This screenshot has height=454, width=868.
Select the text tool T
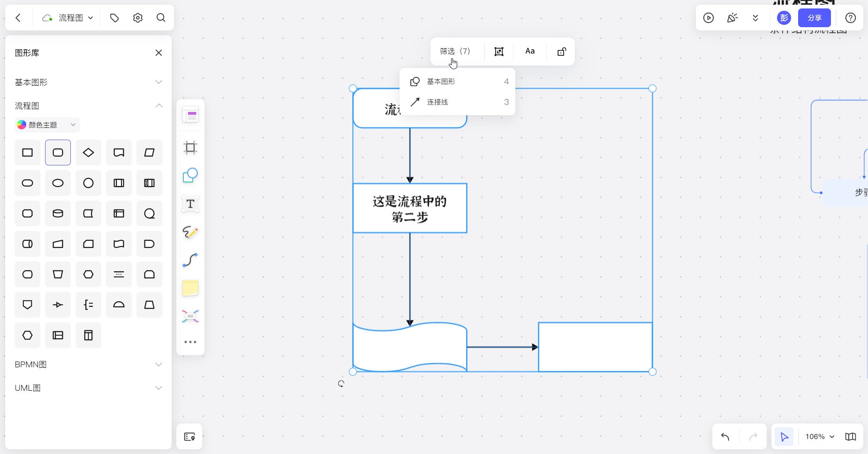coord(190,204)
